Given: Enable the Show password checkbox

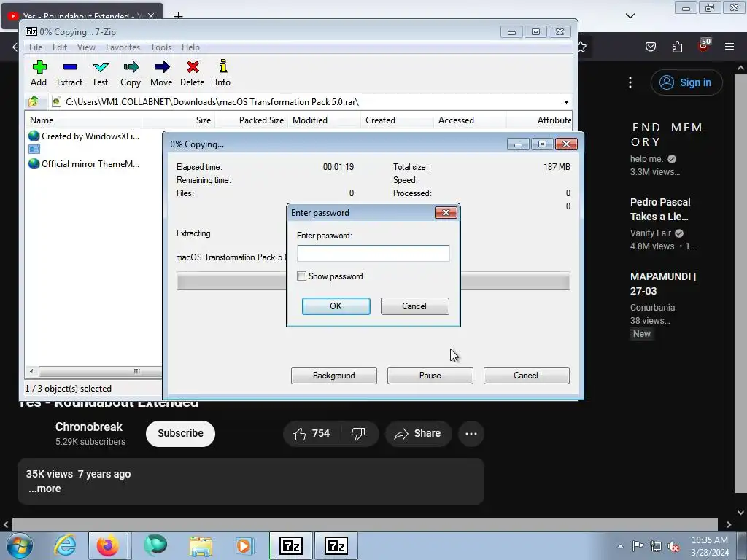Looking at the screenshot, I should tap(301, 276).
